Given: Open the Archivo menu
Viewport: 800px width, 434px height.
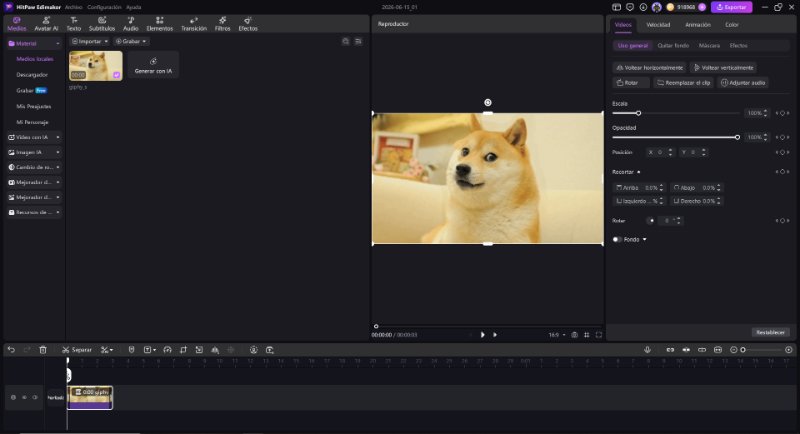Looking at the screenshot, I should click(x=73, y=7).
